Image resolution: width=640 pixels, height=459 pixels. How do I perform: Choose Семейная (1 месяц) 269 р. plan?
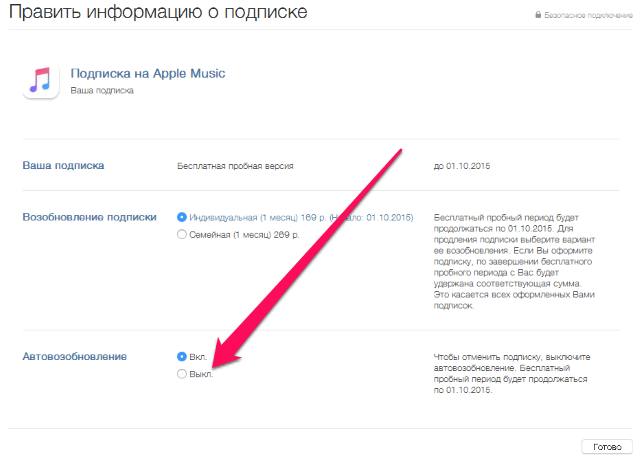181,234
